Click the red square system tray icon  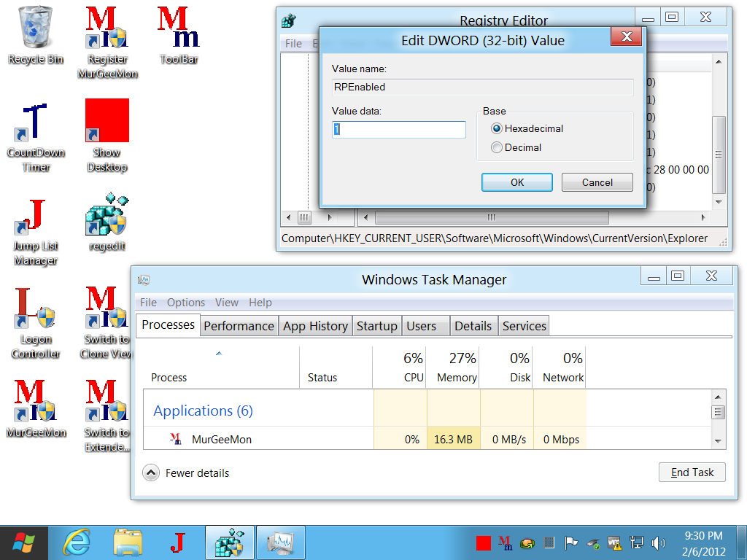pos(483,542)
